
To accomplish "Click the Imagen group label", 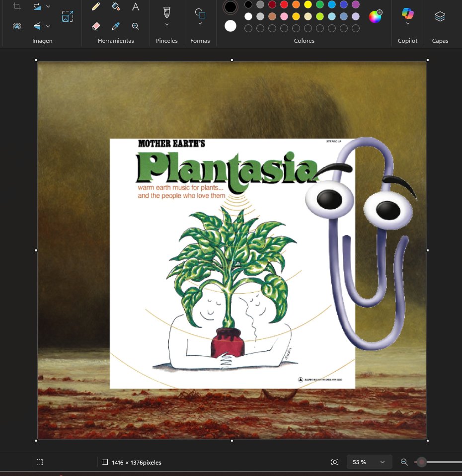I will [42, 41].
